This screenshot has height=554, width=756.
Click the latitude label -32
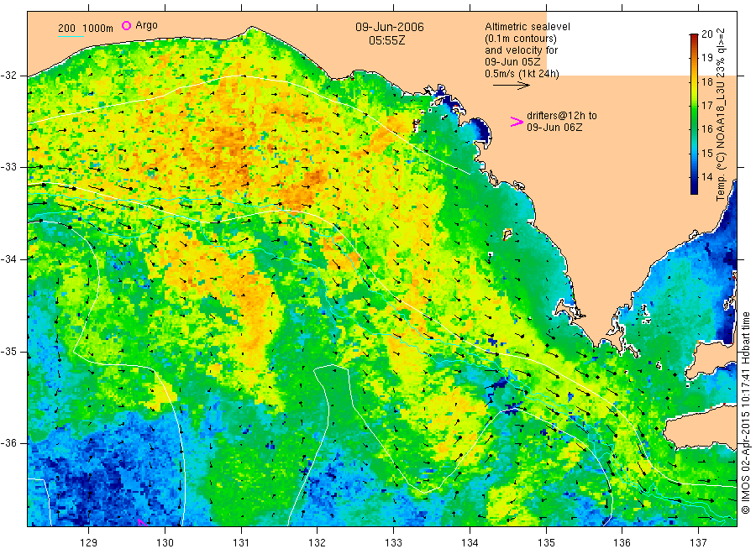pos(8,76)
